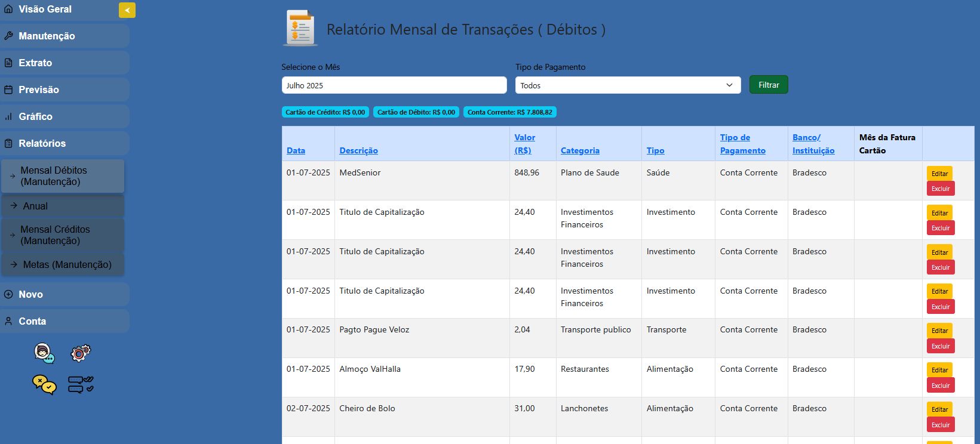Expand the Manutenção sidebar menu
The height and width of the screenshot is (444, 980).
coord(47,36)
